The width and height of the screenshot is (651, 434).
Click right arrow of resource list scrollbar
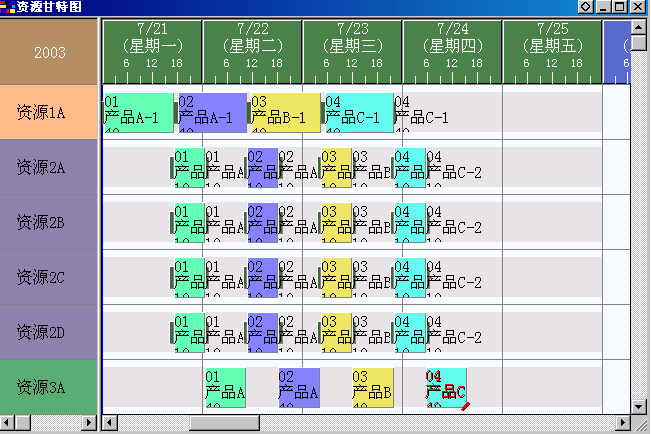coord(90,423)
